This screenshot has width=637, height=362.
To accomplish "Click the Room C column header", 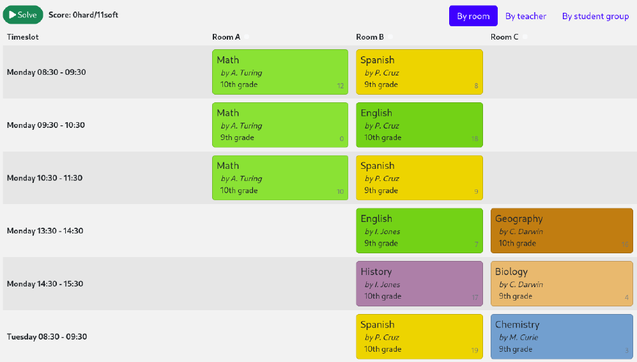I will pyautogui.click(x=504, y=37).
